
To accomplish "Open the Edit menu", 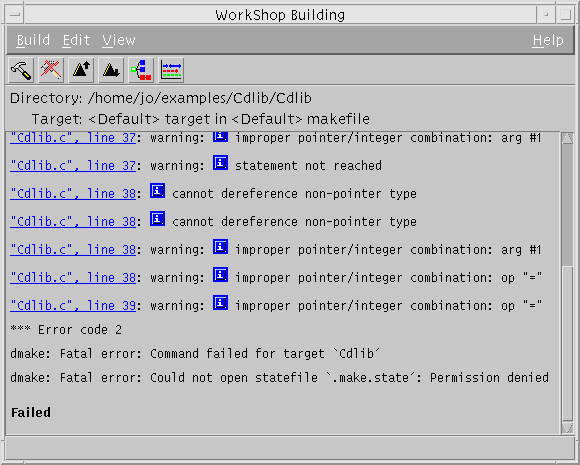I will (x=76, y=40).
